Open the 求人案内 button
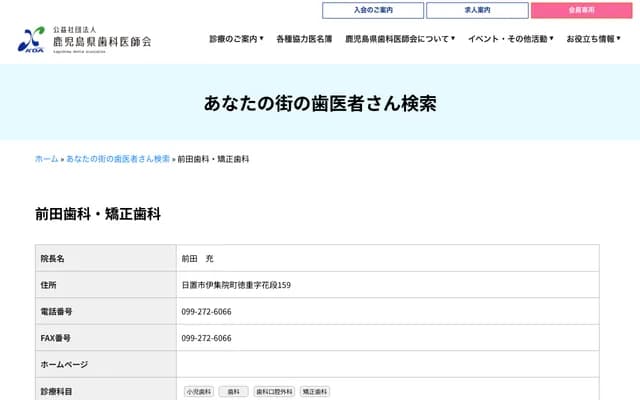 pyautogui.click(x=477, y=10)
